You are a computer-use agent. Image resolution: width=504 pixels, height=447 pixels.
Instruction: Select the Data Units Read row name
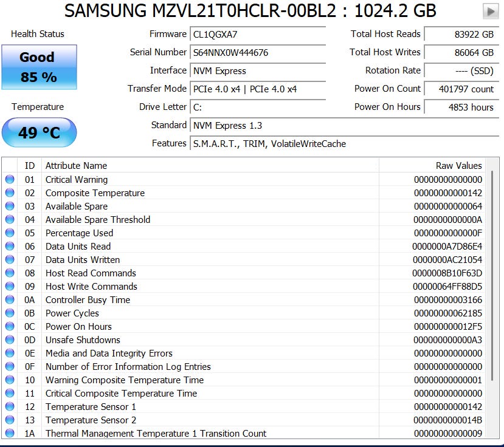(x=78, y=247)
